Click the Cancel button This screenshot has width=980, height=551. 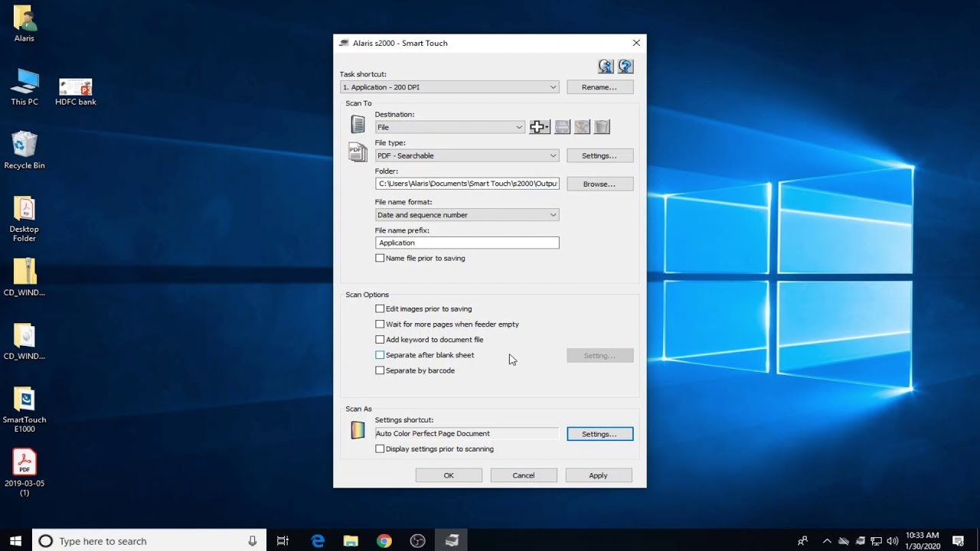coord(524,475)
